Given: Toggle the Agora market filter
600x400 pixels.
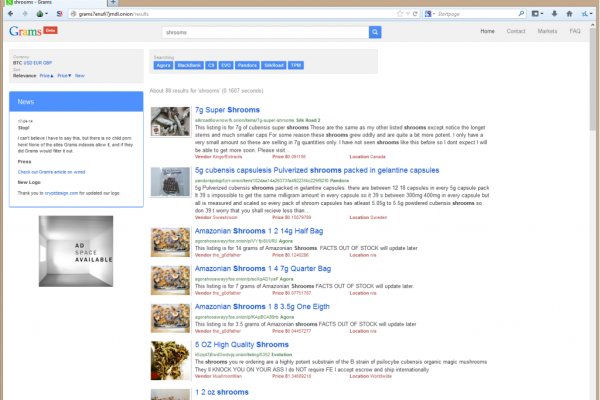Looking at the screenshot, I should tap(163, 65).
